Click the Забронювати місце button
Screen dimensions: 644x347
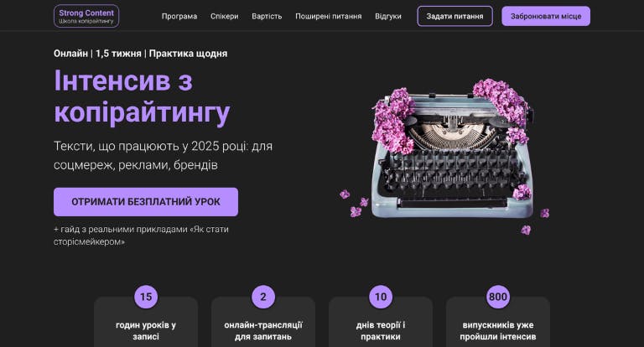(546, 17)
